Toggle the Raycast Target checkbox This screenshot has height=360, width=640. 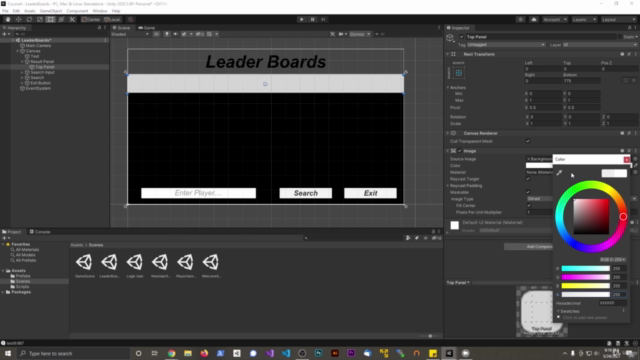(528, 179)
